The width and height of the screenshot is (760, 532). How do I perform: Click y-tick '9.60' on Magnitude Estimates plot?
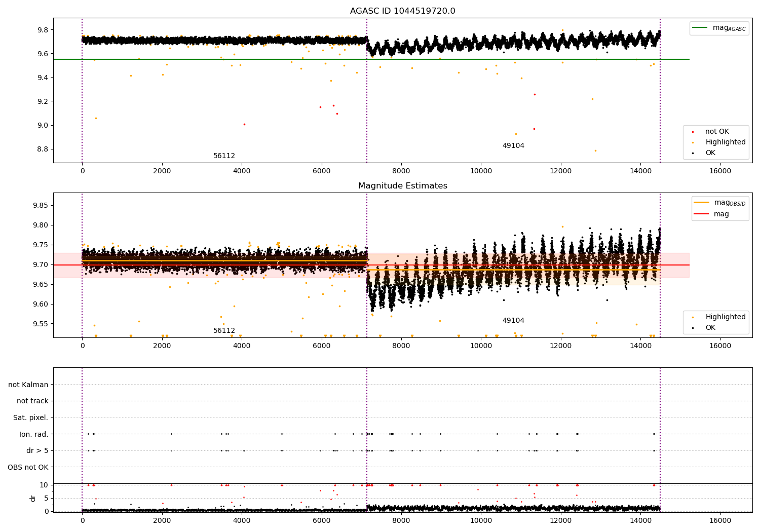tap(40, 304)
